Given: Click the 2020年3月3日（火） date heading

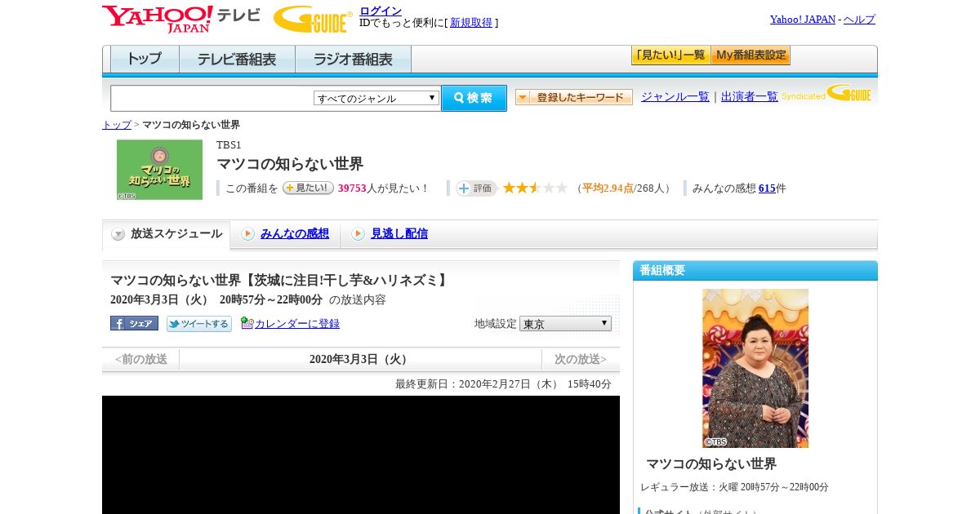Looking at the screenshot, I should 360,360.
